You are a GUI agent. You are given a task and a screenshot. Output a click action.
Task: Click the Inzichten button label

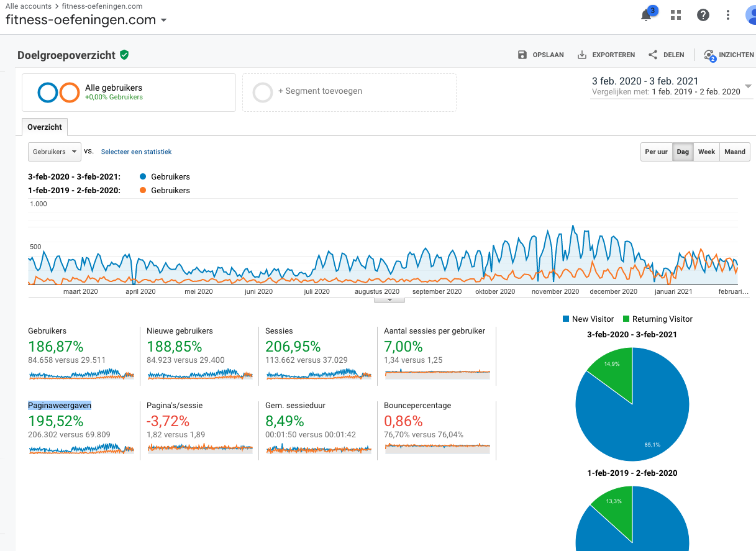point(737,55)
